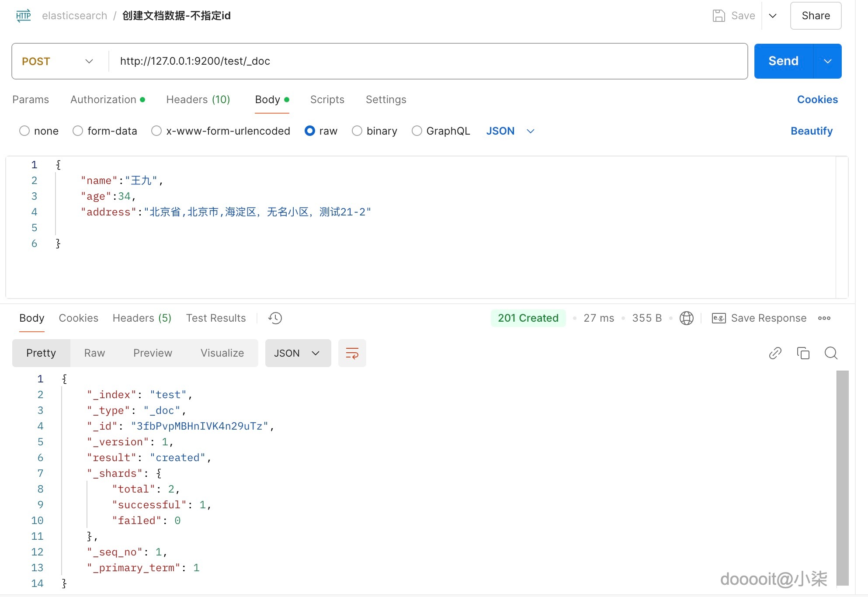This screenshot has height=597, width=868.
Task: Click Beautify to format the body
Action: (811, 131)
